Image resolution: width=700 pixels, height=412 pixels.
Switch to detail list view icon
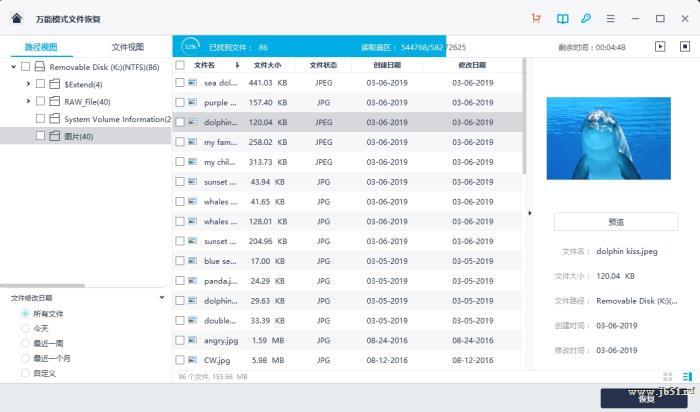click(x=687, y=377)
